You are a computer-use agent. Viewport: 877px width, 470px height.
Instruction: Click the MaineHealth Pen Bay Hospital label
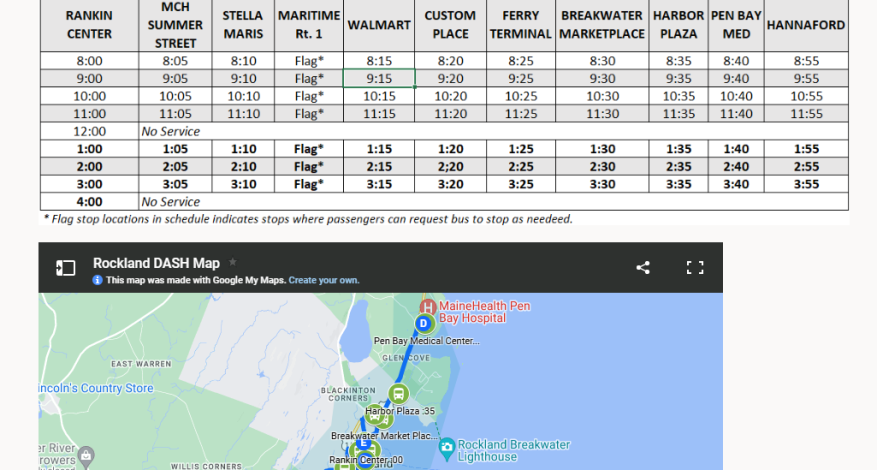click(486, 311)
